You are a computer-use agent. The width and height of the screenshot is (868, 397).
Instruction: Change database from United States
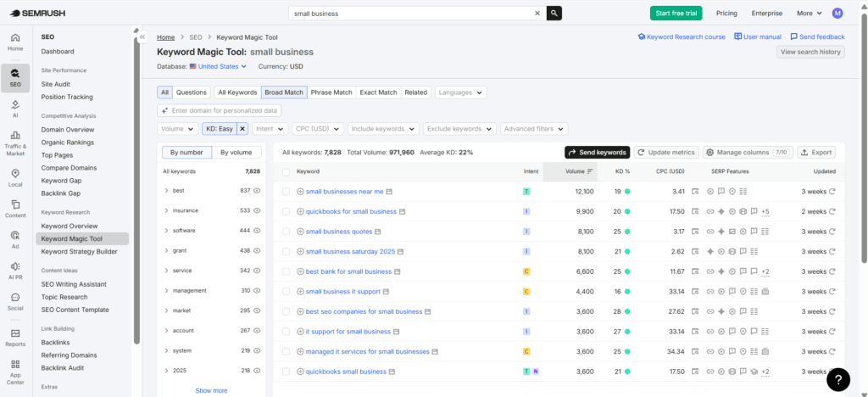click(218, 66)
